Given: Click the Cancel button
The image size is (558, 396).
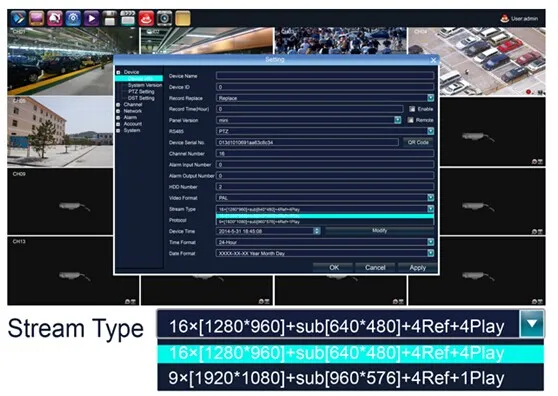Looking at the screenshot, I should click(x=375, y=268).
